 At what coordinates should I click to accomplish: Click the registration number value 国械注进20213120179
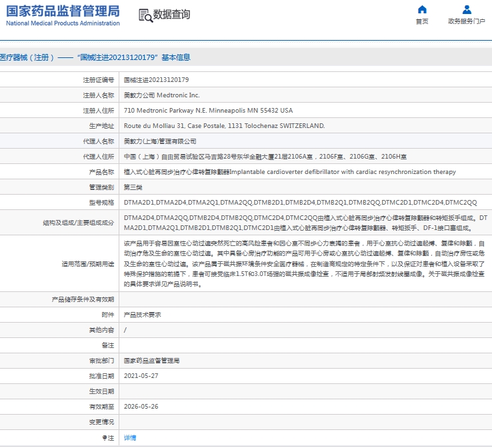156,80
